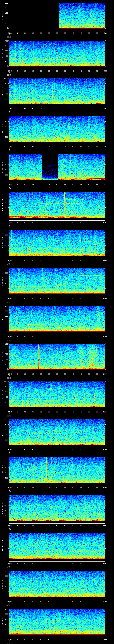This screenshot has width=114, height=644.
Task: Click the Frequency (Hz) axis label of the 14:06 spectrogram
Action: click(3, 91)
